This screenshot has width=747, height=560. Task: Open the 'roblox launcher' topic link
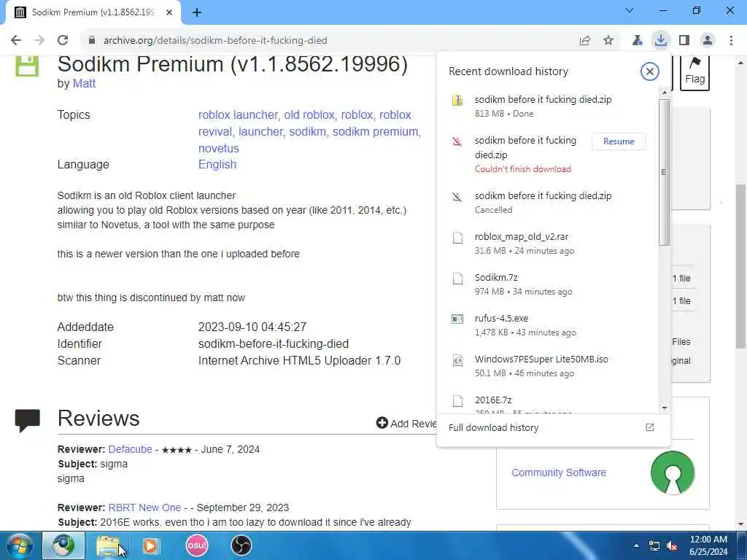238,114
